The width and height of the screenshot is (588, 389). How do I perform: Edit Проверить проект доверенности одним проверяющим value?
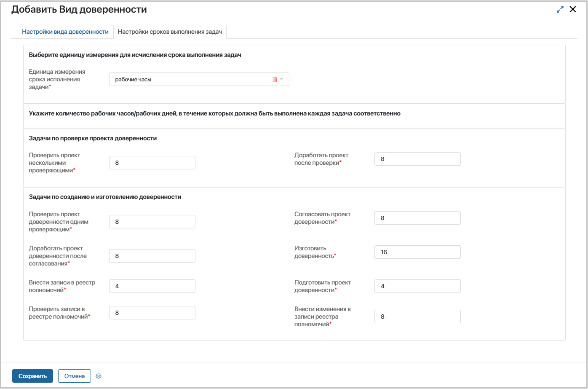click(x=152, y=222)
